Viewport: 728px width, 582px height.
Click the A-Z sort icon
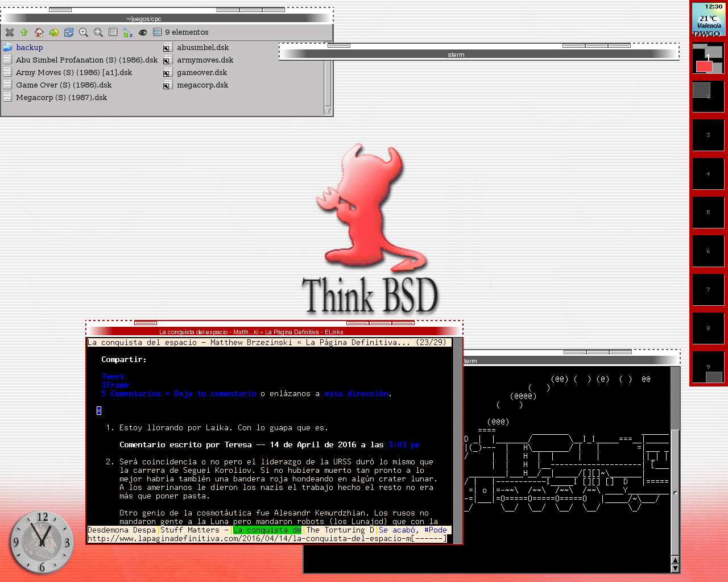coord(128,32)
